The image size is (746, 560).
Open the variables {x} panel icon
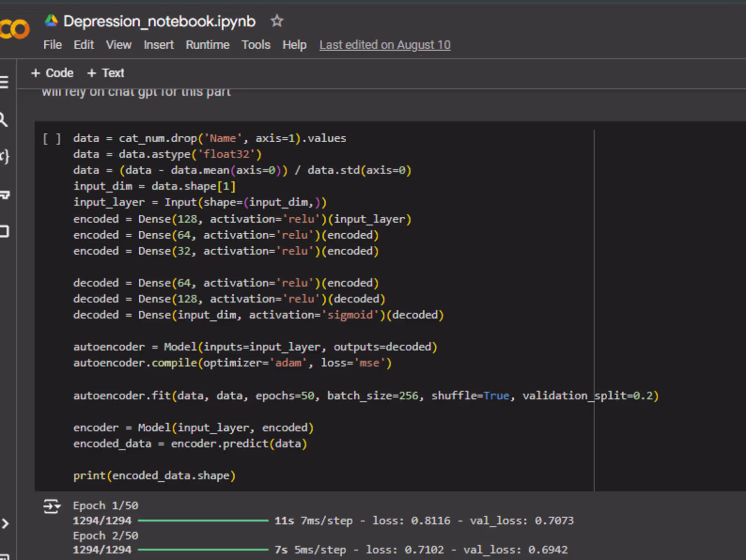click(4, 157)
